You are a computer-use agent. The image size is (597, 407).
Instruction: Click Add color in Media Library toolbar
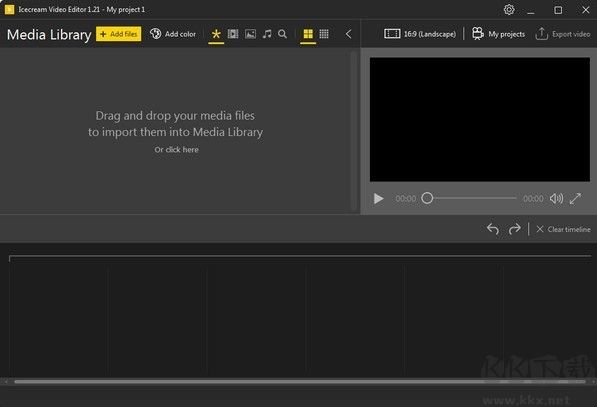172,34
